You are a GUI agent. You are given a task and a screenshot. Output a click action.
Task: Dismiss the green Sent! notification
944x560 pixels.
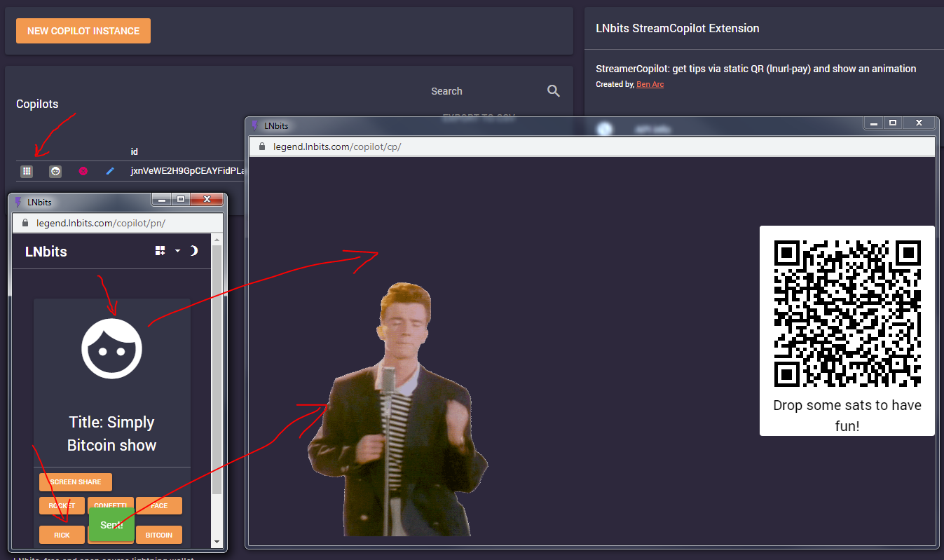[x=111, y=525]
